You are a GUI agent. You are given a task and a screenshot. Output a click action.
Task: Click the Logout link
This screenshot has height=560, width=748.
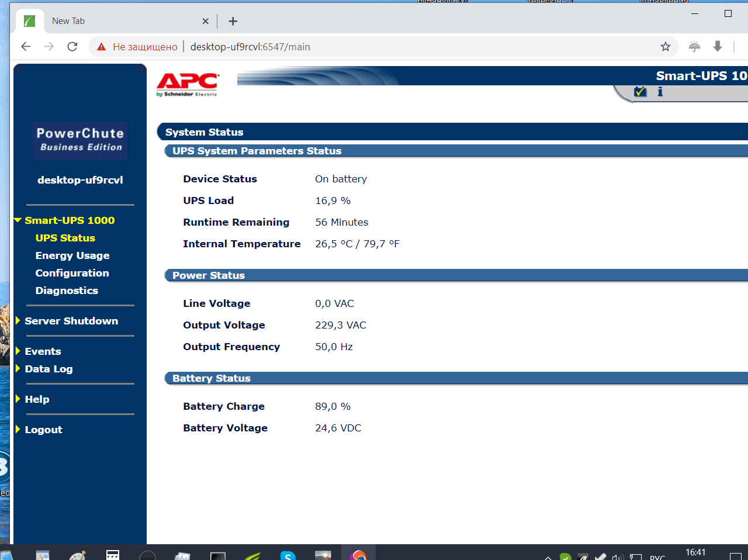pos(44,430)
